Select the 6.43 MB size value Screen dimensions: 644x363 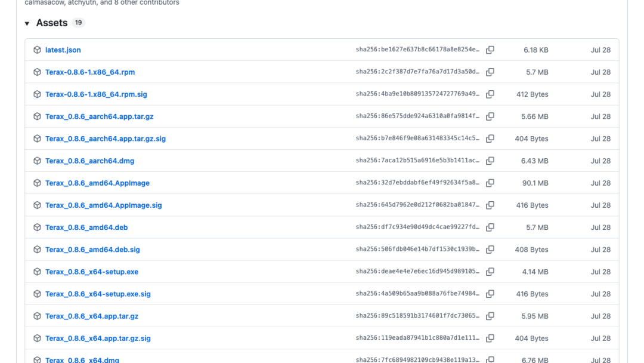click(535, 161)
